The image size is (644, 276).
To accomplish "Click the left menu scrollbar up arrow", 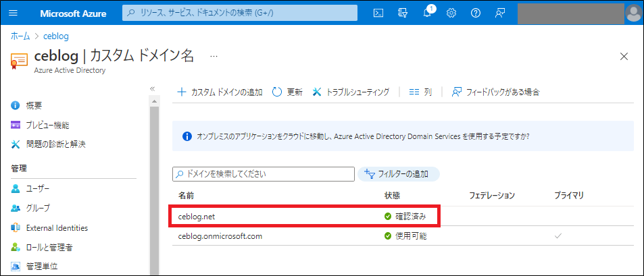I will pyautogui.click(x=155, y=101).
